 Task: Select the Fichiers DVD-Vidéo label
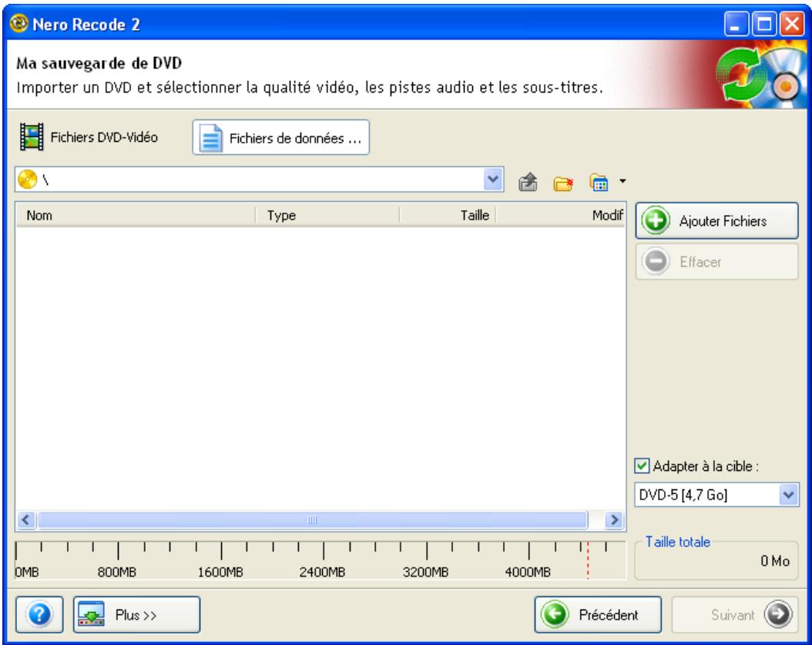(104, 137)
